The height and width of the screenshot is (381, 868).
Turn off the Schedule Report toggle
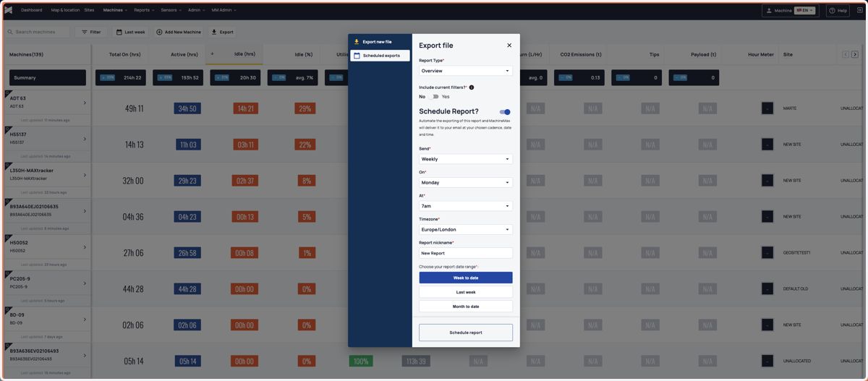pos(505,112)
